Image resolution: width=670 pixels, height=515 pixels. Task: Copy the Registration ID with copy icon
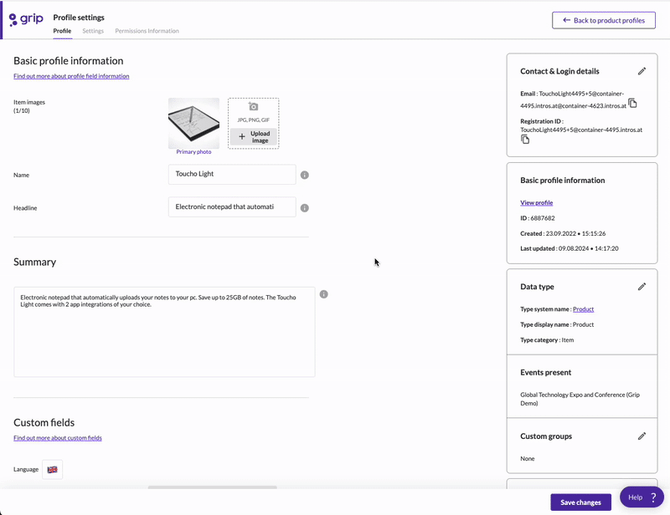pyautogui.click(x=526, y=139)
